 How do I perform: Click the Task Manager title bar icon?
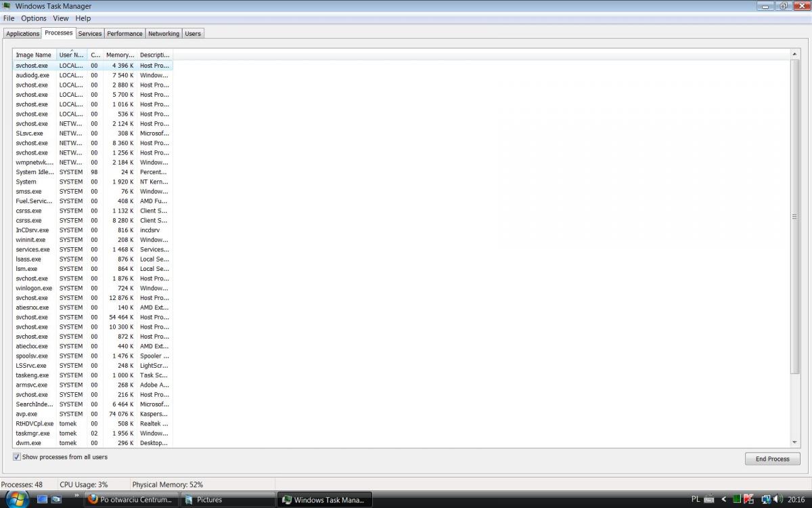(x=7, y=6)
